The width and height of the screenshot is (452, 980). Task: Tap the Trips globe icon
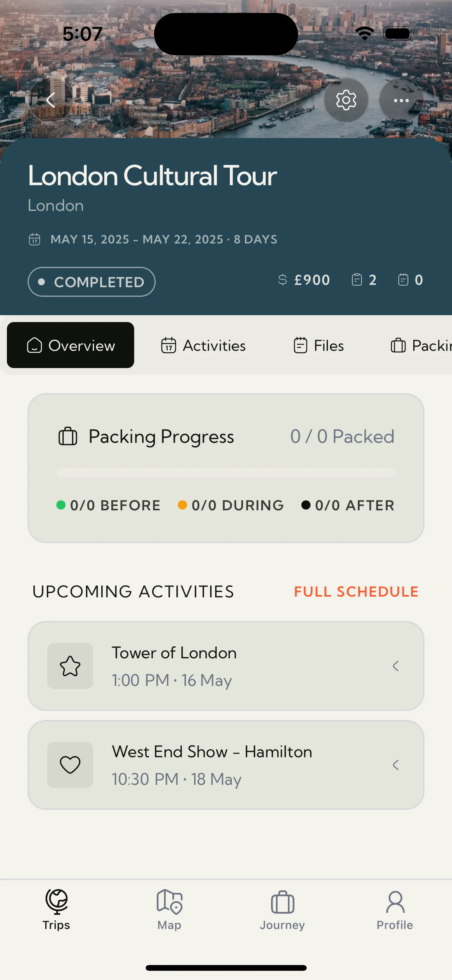(x=56, y=902)
